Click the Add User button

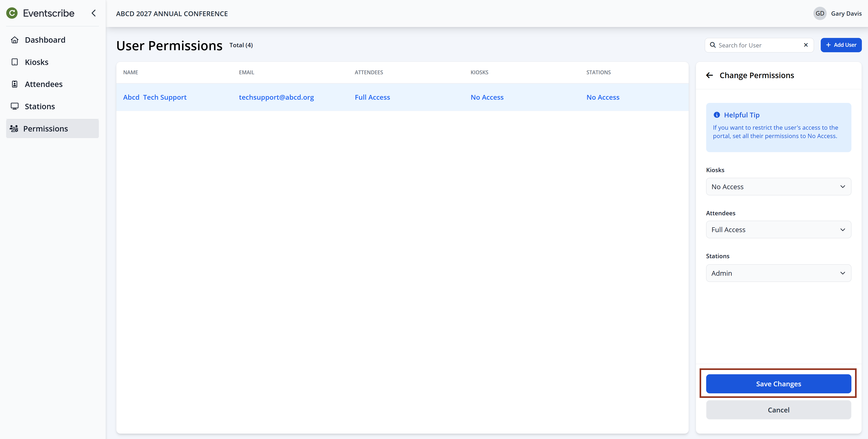[x=841, y=45]
